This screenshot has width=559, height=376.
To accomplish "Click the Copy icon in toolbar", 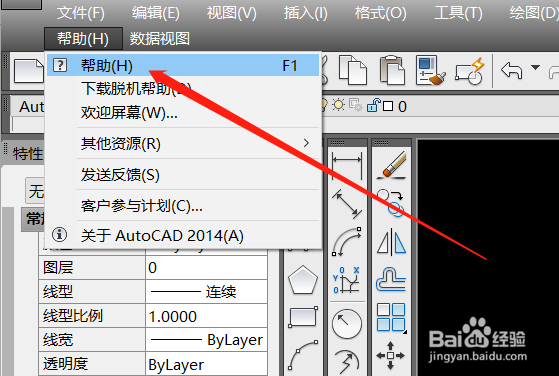I will point(352,70).
